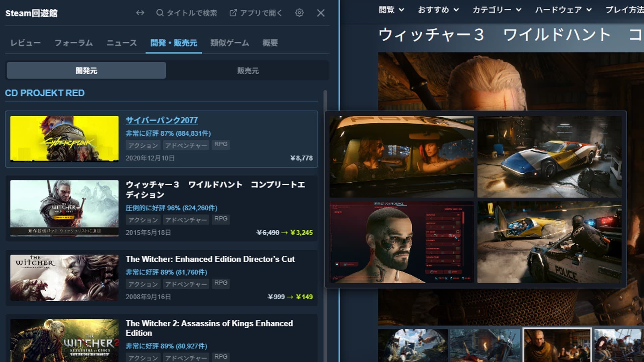Click The Witcher Enhanced Edition cover thumbnail
The height and width of the screenshot is (362, 644).
point(64,278)
